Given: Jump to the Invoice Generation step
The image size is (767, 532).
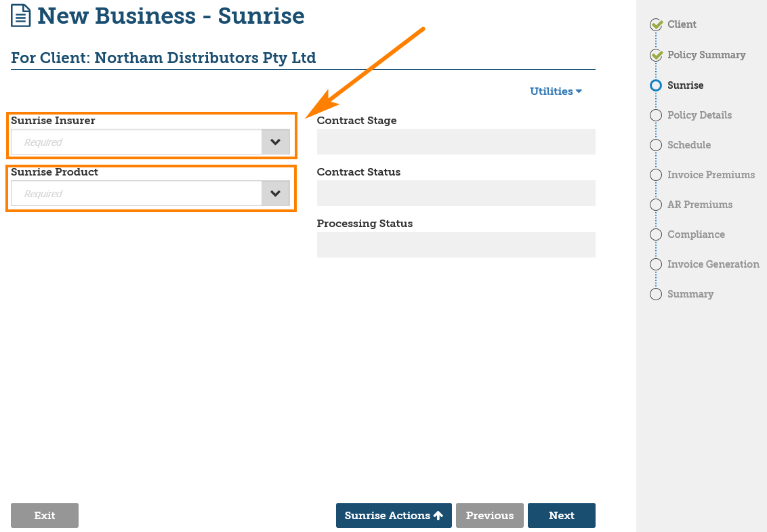Looking at the screenshot, I should coord(713,264).
